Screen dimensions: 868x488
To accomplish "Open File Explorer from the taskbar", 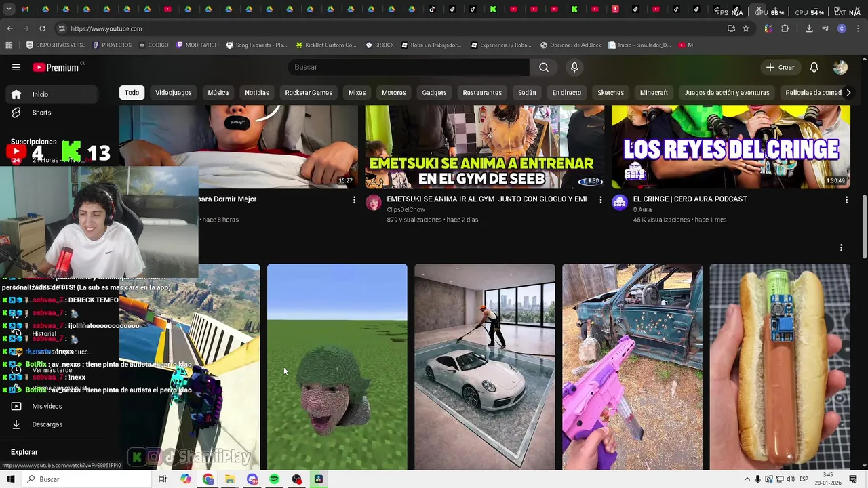I will [230, 479].
